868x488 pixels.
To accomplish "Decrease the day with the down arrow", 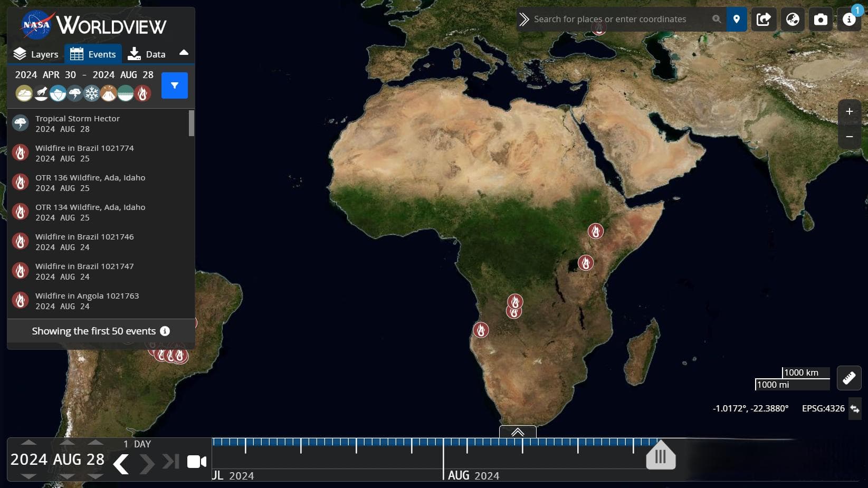I will [96, 476].
